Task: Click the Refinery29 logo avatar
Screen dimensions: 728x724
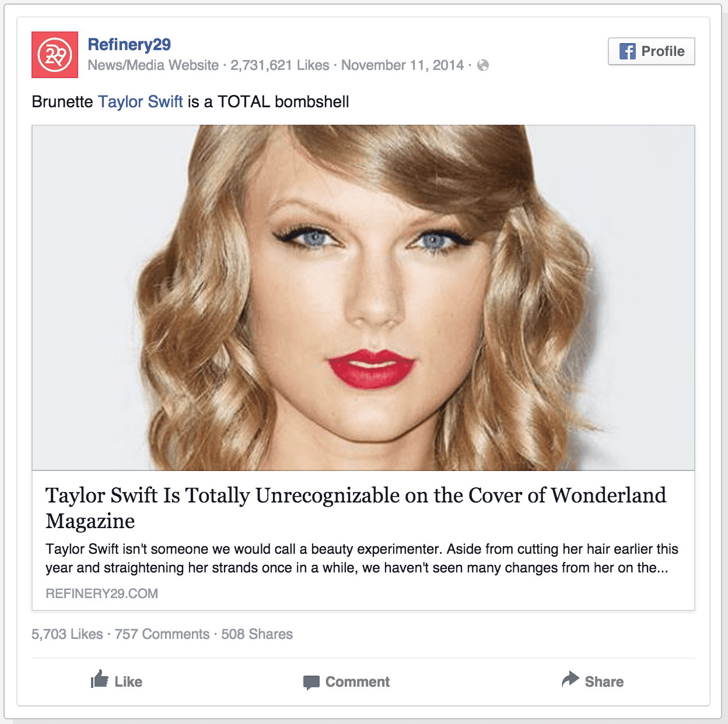Action: [55, 55]
